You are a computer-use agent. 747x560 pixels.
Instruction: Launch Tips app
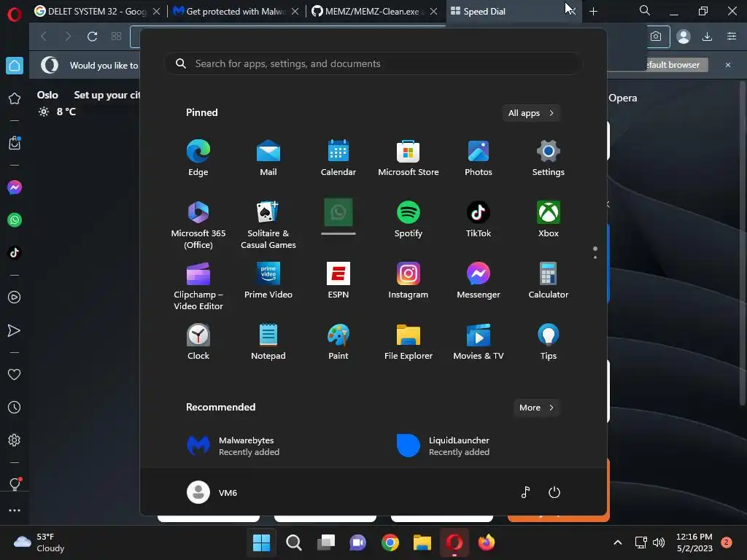pos(549,342)
